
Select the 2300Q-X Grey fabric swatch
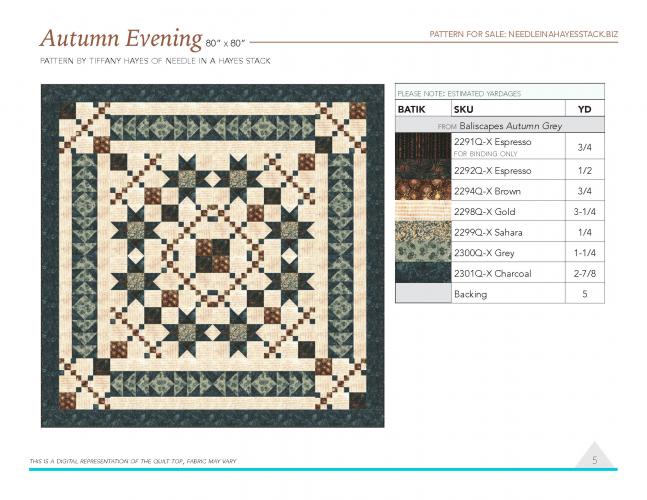tap(423, 253)
